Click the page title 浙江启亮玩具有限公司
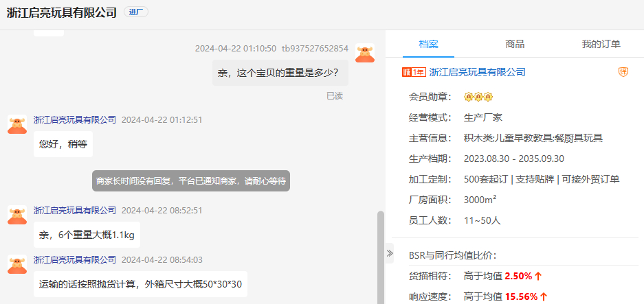 coord(62,12)
